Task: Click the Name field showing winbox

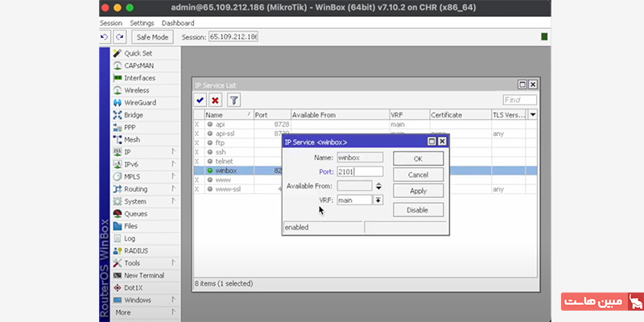Action: tap(360, 157)
